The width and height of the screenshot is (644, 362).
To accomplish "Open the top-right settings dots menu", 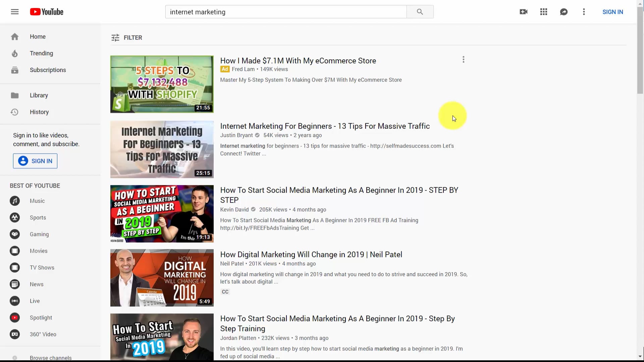I will 584,12.
